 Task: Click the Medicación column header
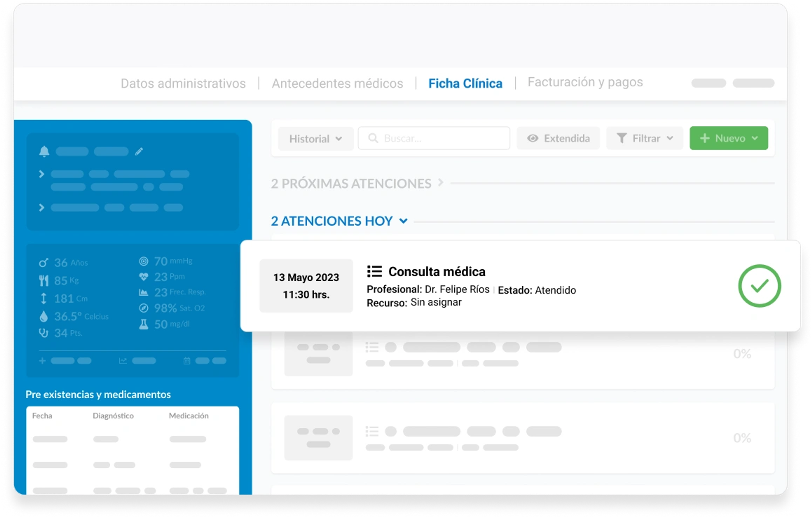click(189, 416)
